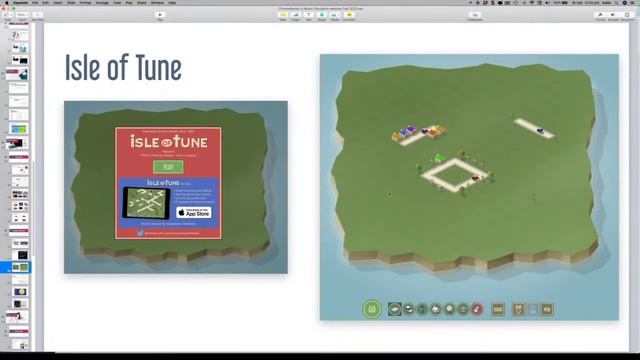Open the Slide menu
Viewport: 640px width, 360px height.
(71, 3)
